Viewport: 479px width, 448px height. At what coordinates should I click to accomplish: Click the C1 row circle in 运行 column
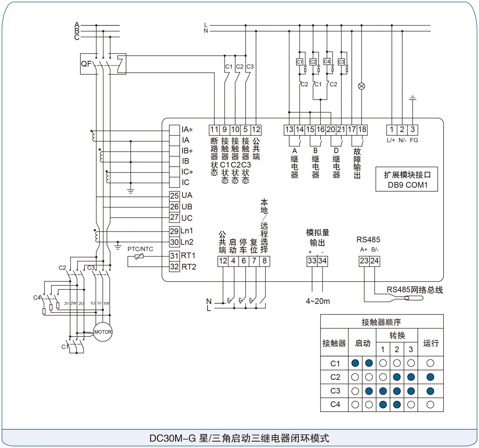(430, 363)
